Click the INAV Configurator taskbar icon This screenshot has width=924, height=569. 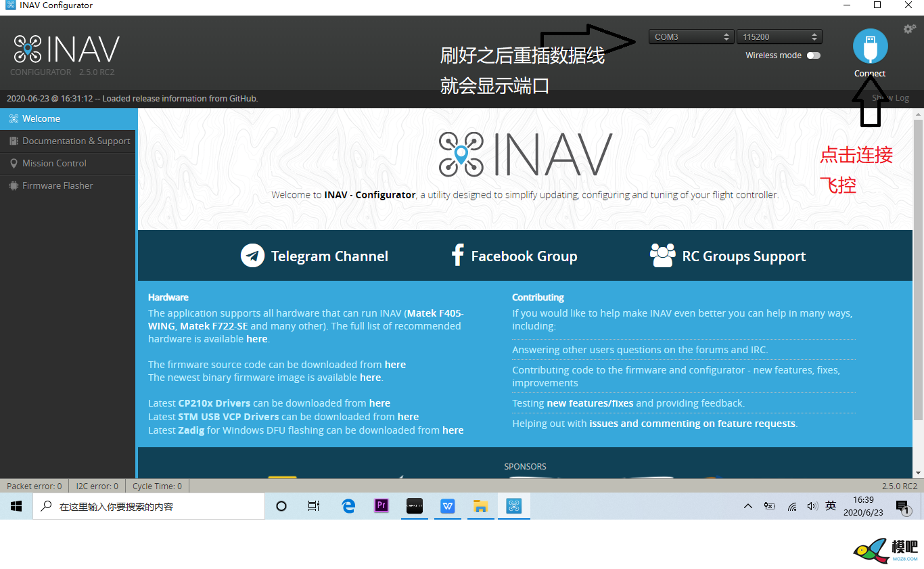tap(514, 506)
